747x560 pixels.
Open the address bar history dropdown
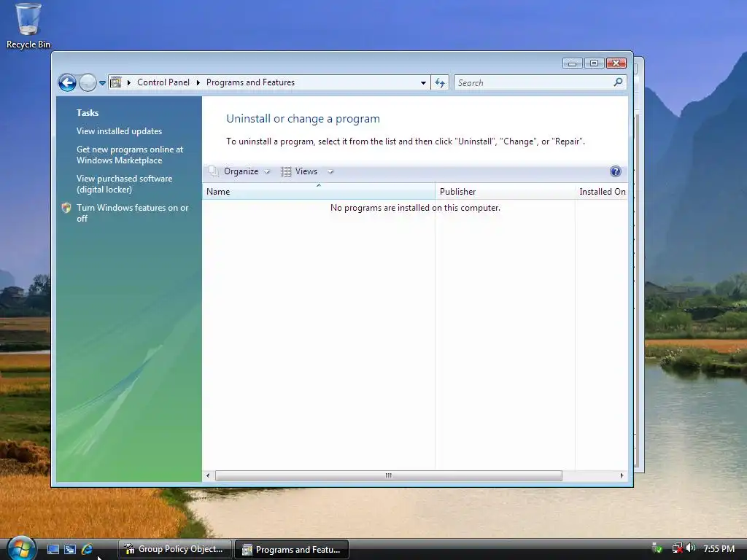click(423, 83)
